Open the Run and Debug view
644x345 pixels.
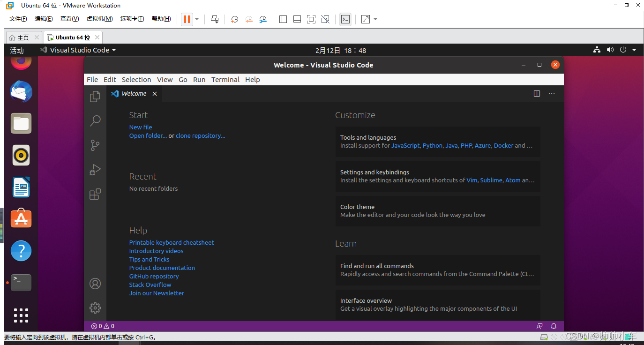click(x=95, y=169)
